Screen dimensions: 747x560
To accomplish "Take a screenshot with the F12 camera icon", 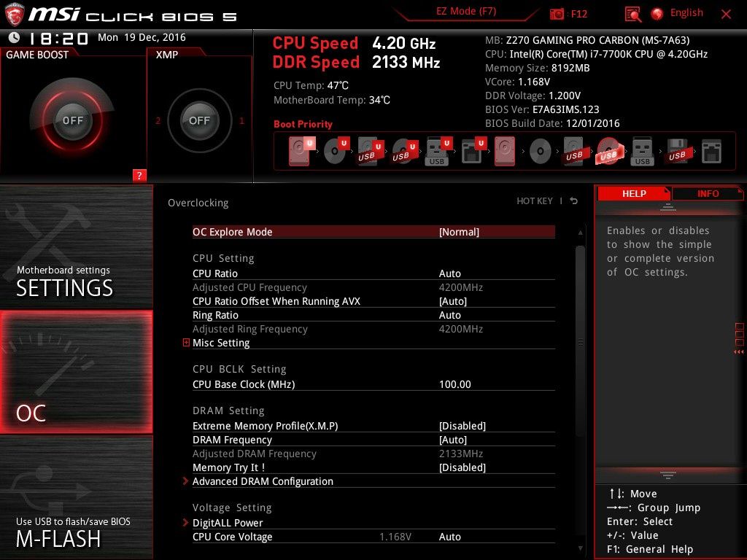I will pos(557,14).
